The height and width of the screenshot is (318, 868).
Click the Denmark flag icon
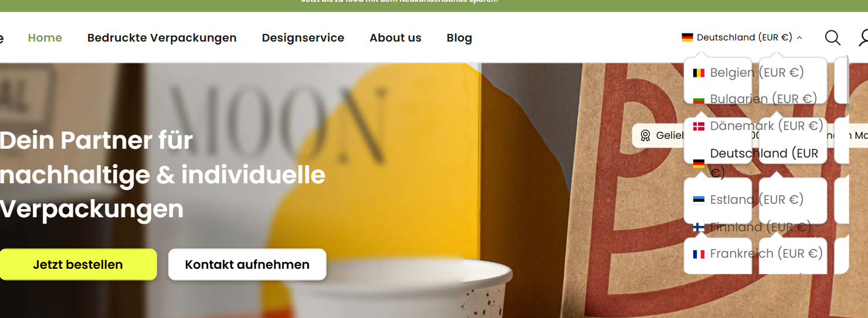point(699,126)
